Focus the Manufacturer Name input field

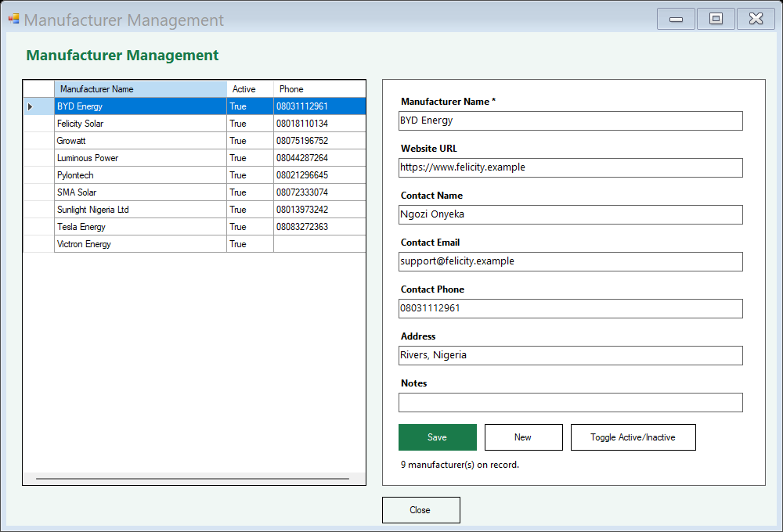(x=570, y=120)
